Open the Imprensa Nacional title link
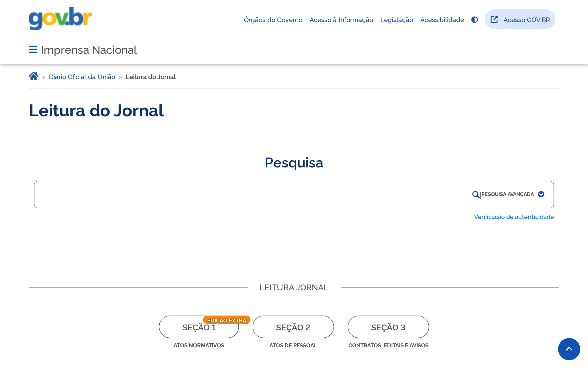This screenshot has height=368, width=588. pos(89,50)
